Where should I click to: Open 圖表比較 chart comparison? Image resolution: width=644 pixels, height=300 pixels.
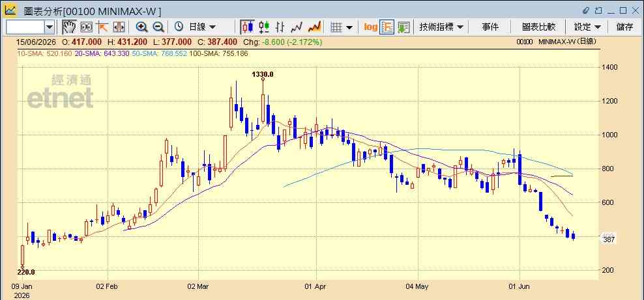(538, 27)
